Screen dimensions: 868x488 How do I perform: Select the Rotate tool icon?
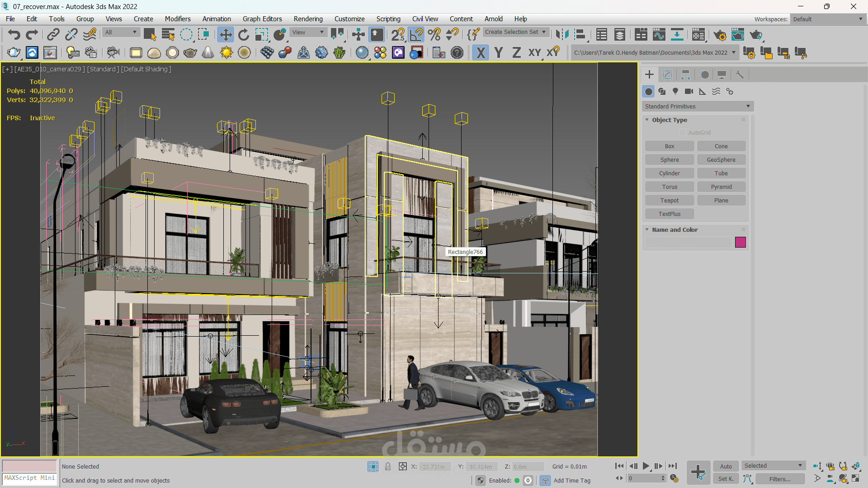(243, 35)
